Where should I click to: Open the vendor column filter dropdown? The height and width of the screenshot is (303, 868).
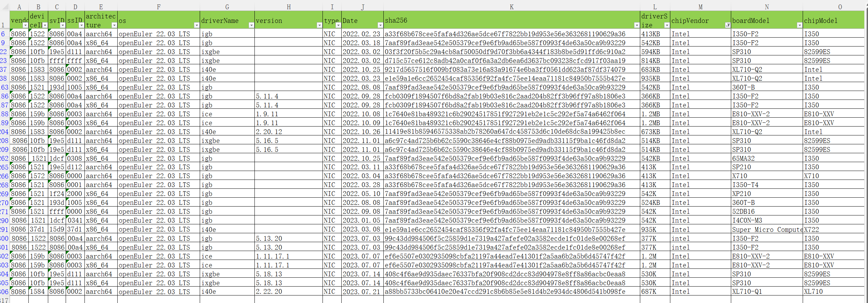[x=25, y=25]
